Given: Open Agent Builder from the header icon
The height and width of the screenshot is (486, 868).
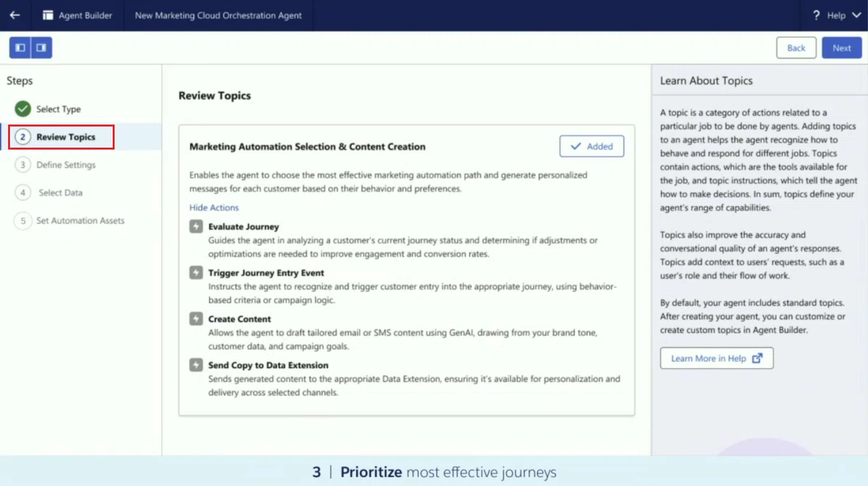Looking at the screenshot, I should (x=48, y=15).
